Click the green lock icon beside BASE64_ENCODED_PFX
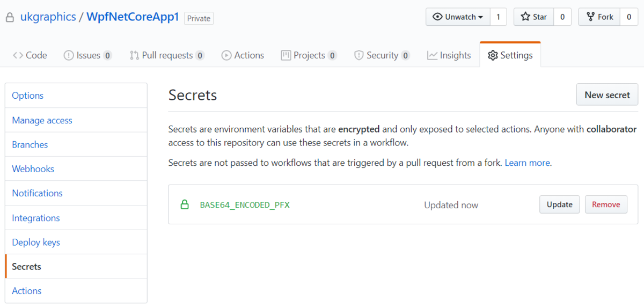The height and width of the screenshot is (308, 644). point(185,204)
